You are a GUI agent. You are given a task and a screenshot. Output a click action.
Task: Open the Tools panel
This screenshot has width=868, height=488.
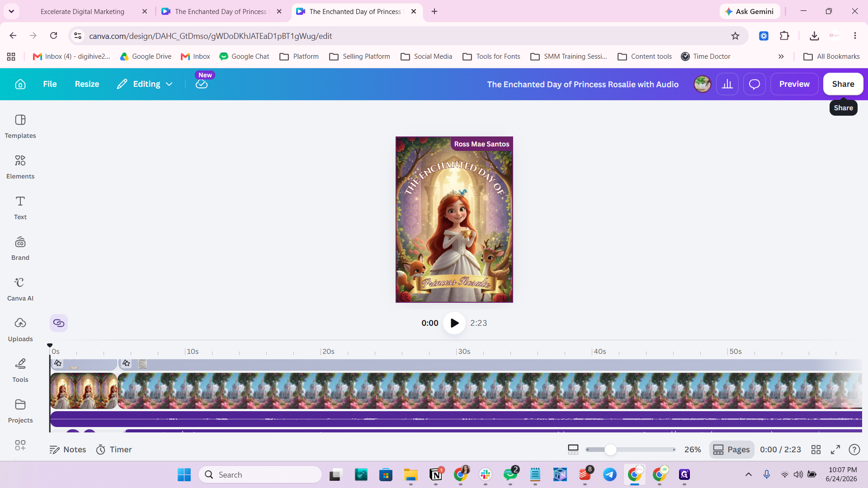coord(20,371)
